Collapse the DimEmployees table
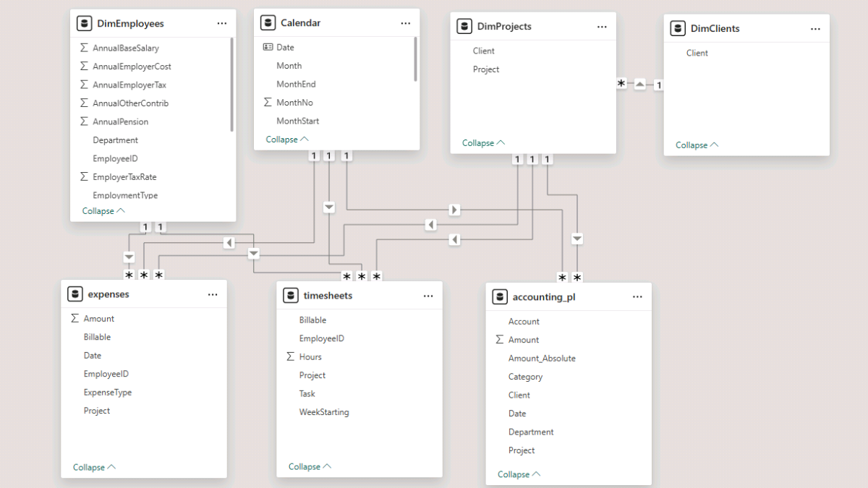Image resolution: width=868 pixels, height=488 pixels. point(103,211)
